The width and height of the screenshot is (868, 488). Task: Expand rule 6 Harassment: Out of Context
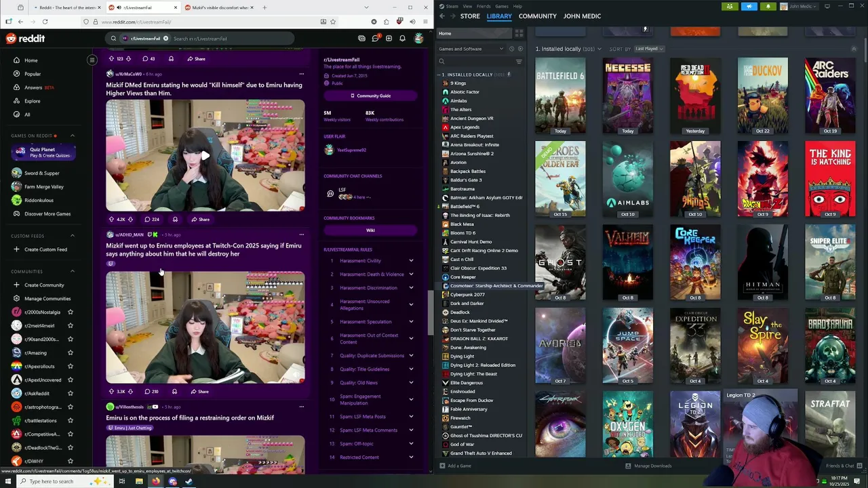click(411, 339)
